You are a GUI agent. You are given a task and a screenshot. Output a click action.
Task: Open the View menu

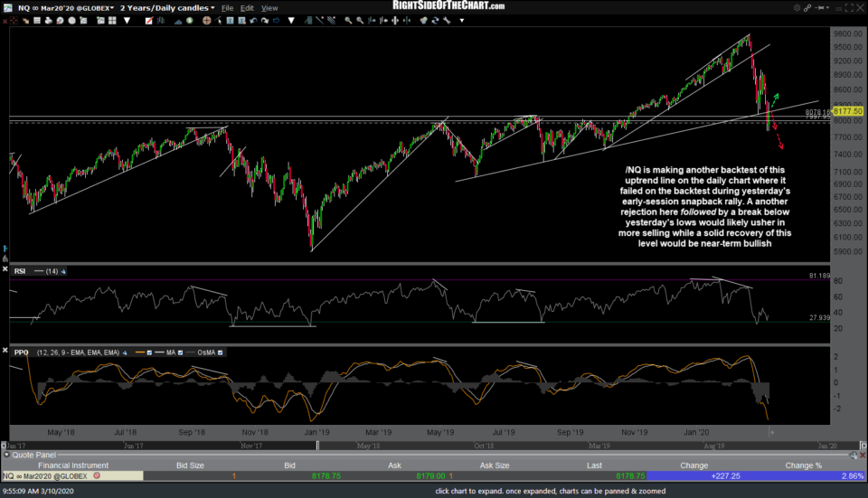269,8
